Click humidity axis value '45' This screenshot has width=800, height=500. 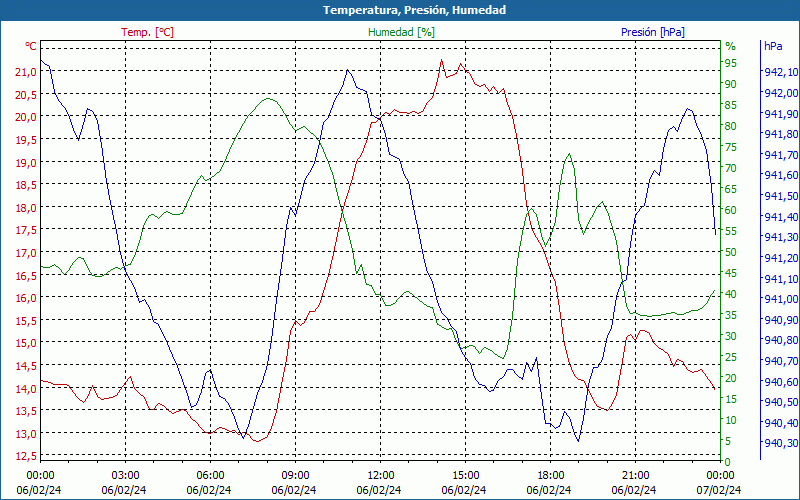(731, 273)
